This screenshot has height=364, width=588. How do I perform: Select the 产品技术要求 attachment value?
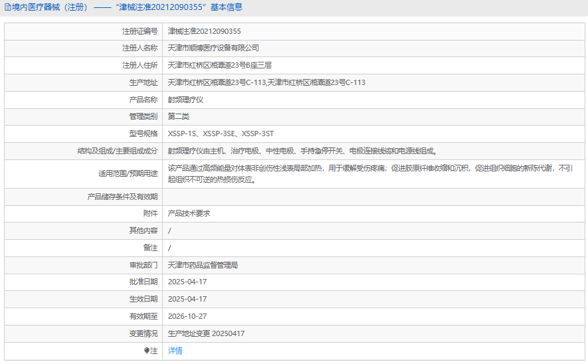tap(189, 214)
